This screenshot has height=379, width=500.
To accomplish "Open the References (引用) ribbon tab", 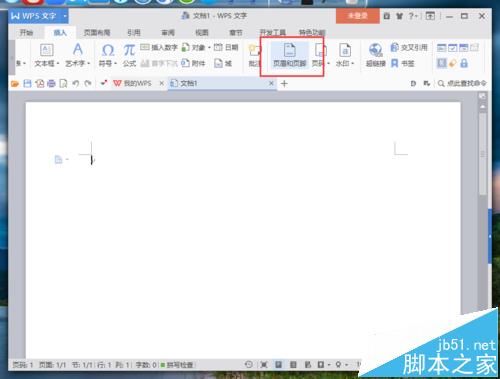I will pos(134,32).
